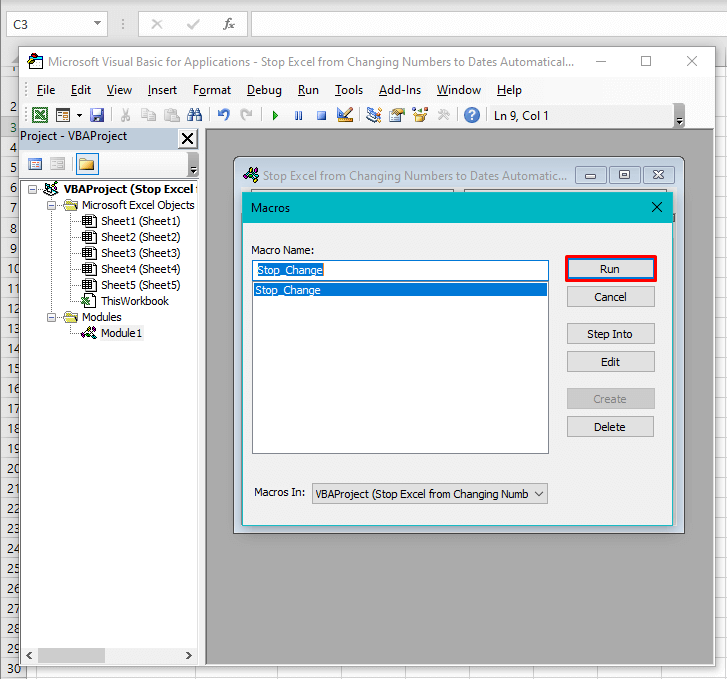Click the Run button in Macros dialog
Viewport: 727px width, 679px height.
pyautogui.click(x=611, y=269)
